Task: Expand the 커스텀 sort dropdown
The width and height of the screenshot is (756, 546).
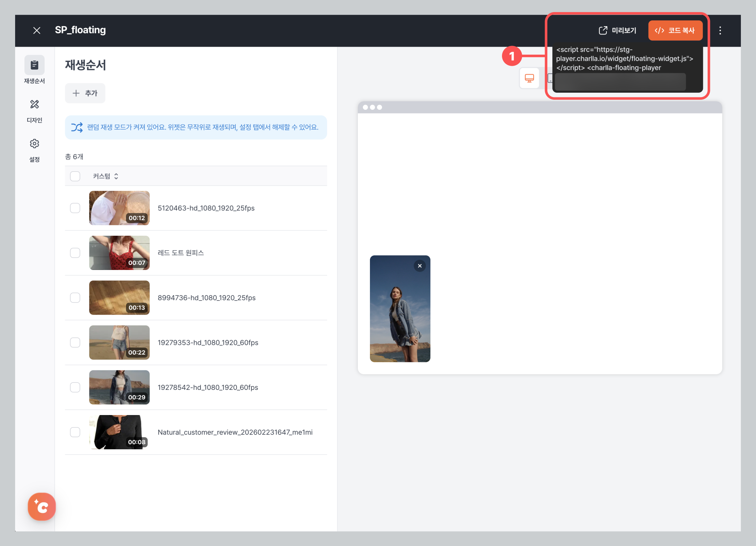Action: 106,176
